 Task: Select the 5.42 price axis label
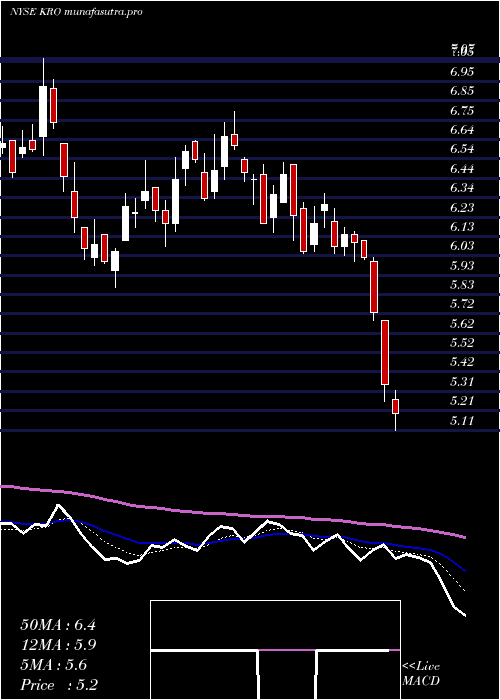(x=462, y=362)
